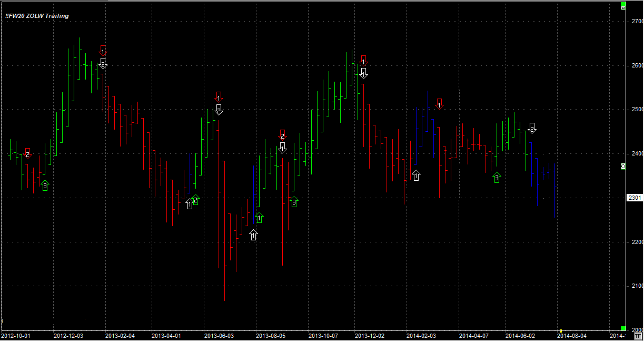Click the 2100 price level label
This screenshot has width=644, height=341.
point(636,286)
